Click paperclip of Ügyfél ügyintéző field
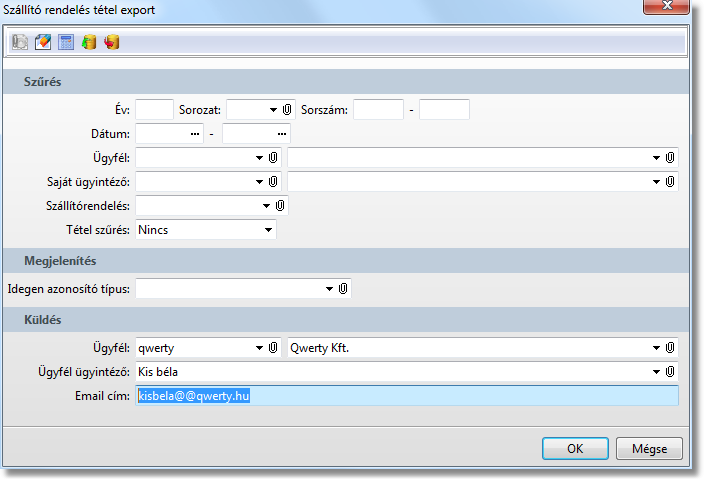The image size is (704, 481). coord(670,371)
